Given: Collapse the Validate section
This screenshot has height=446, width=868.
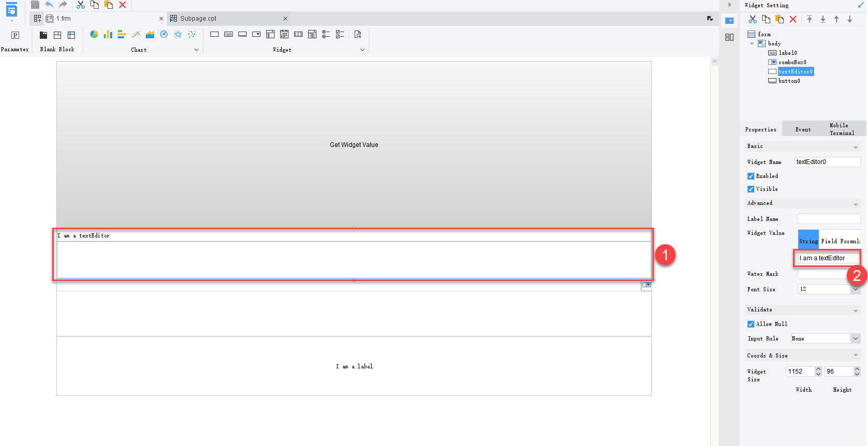Looking at the screenshot, I should (x=856, y=310).
